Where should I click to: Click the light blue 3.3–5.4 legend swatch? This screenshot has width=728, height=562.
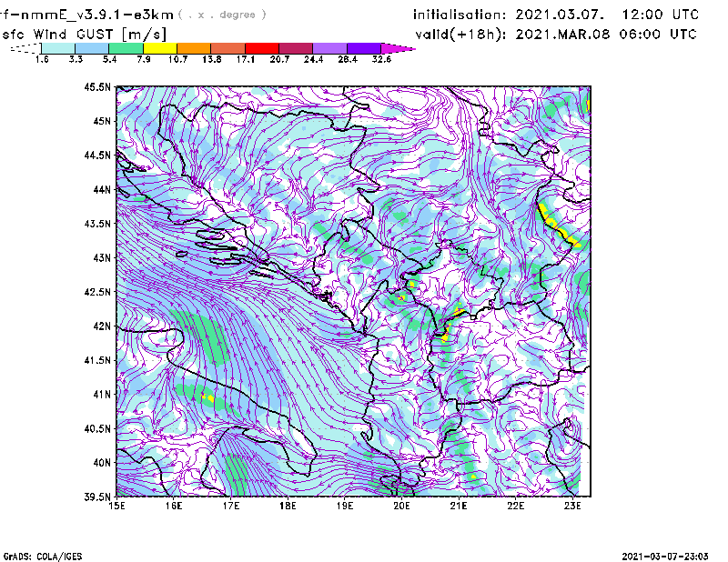92,48
